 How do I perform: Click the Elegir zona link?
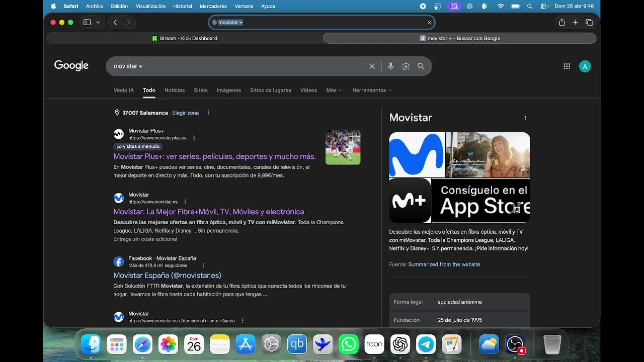(186, 113)
